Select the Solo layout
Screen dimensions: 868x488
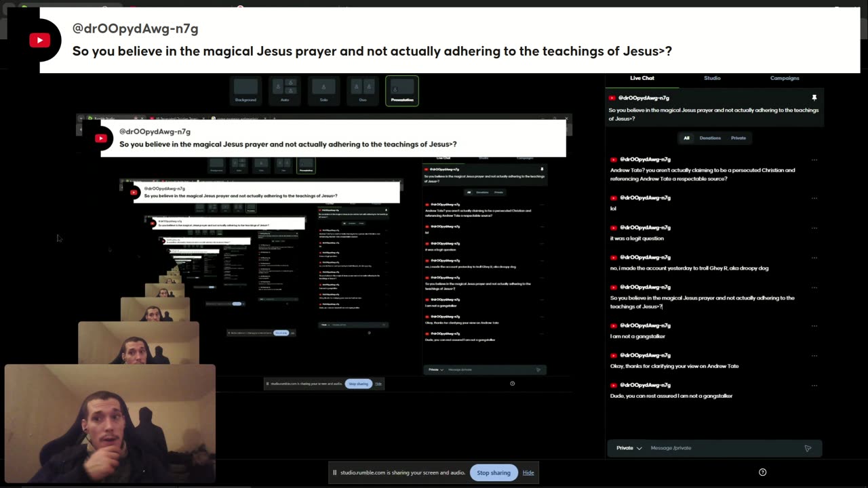pyautogui.click(x=323, y=91)
